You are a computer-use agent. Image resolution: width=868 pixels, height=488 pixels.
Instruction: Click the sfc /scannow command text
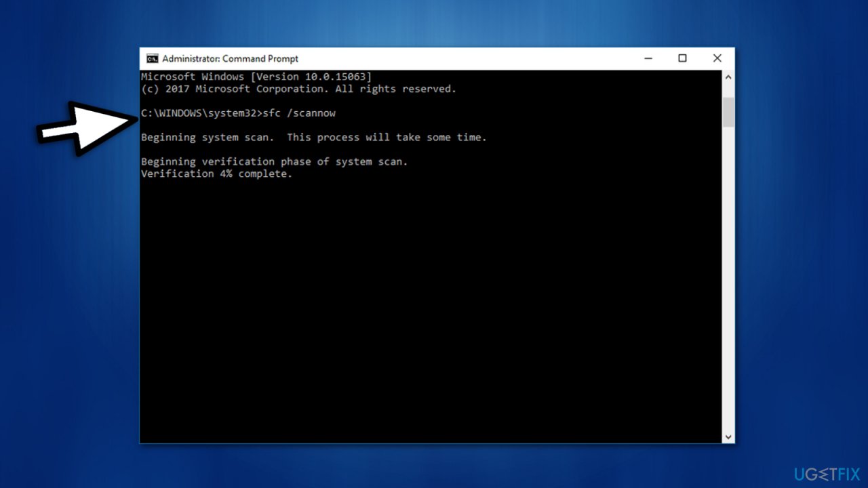[302, 113]
